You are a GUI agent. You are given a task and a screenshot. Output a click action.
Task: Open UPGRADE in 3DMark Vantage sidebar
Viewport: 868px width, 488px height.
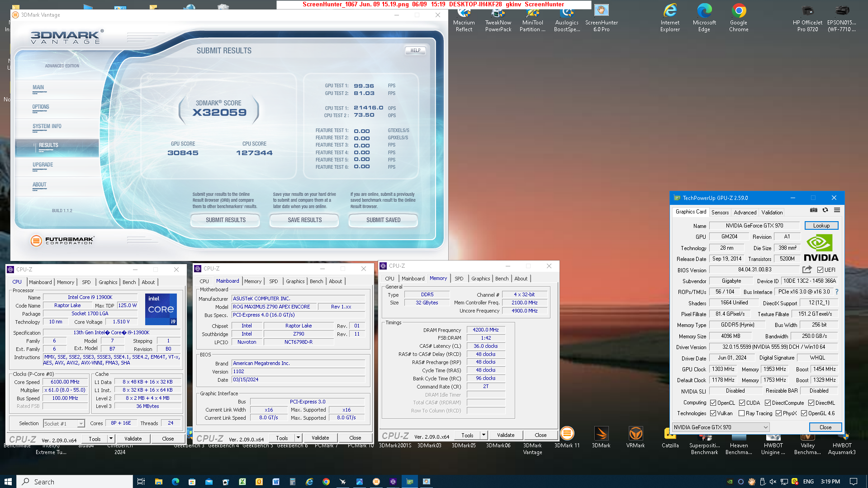(43, 165)
